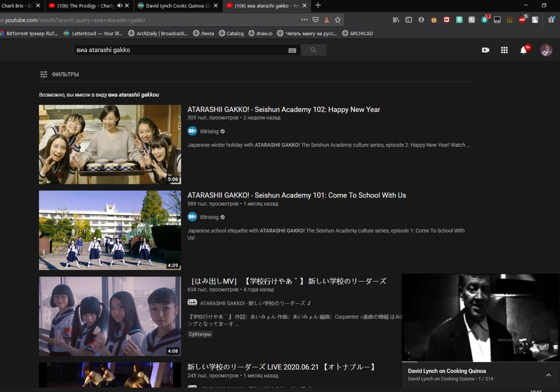This screenshot has height=392, width=560.
Task: Open the ФИЛЬТРЫ filters panel
Action: 59,74
